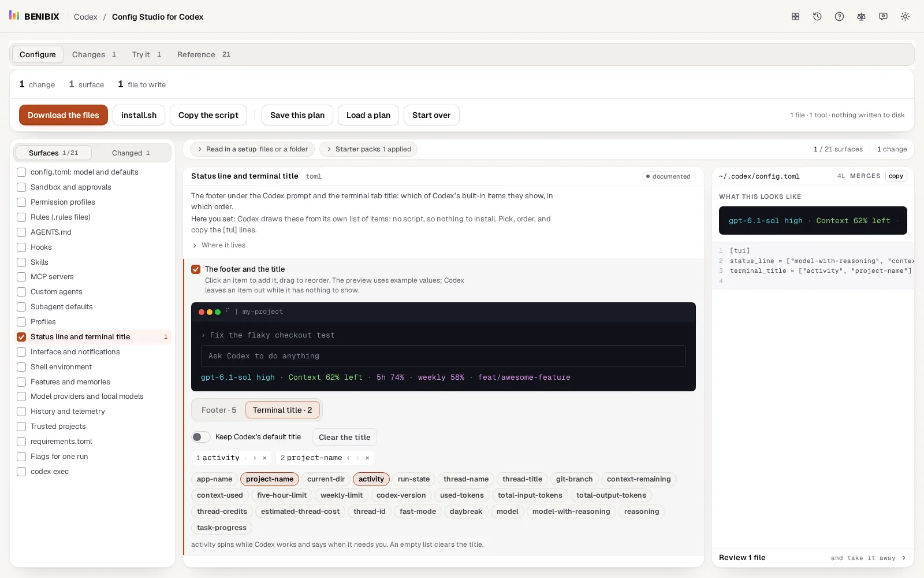Screen dimensions: 924x578
Task: Click the install.sh button
Action: pos(139,115)
